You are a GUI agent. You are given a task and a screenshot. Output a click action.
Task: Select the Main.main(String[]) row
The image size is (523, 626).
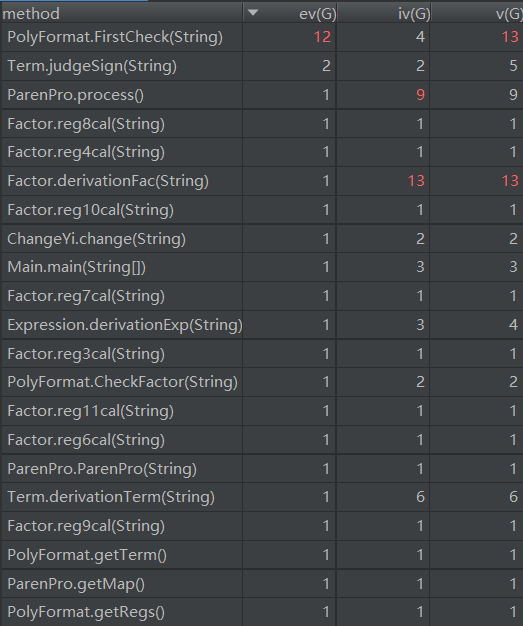[x=262, y=267]
